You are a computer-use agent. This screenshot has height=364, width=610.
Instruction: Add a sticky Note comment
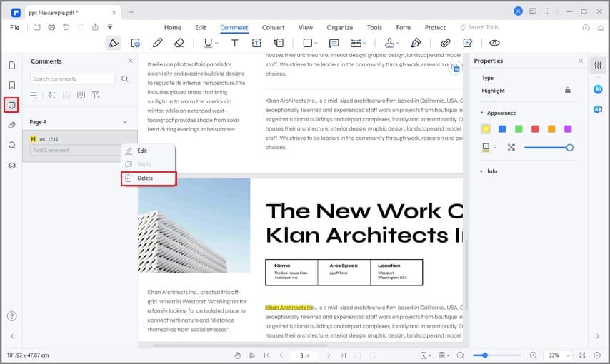pos(334,43)
